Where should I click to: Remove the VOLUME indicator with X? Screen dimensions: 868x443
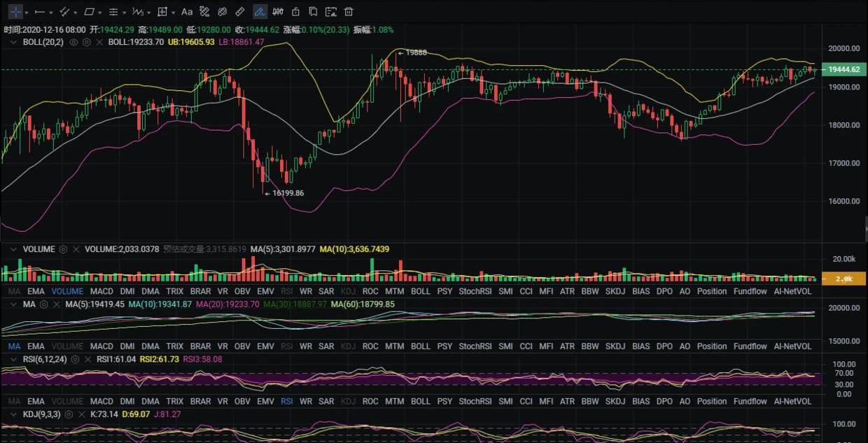click(76, 249)
